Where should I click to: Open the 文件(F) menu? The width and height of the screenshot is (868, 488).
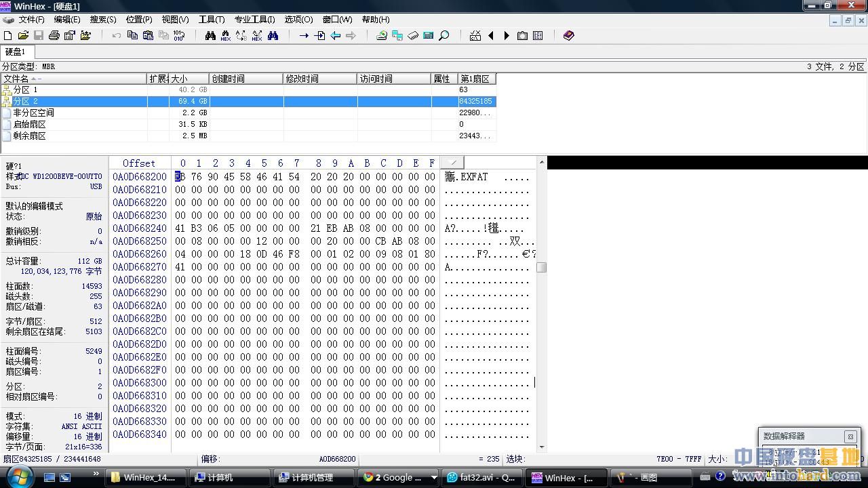[x=31, y=20]
